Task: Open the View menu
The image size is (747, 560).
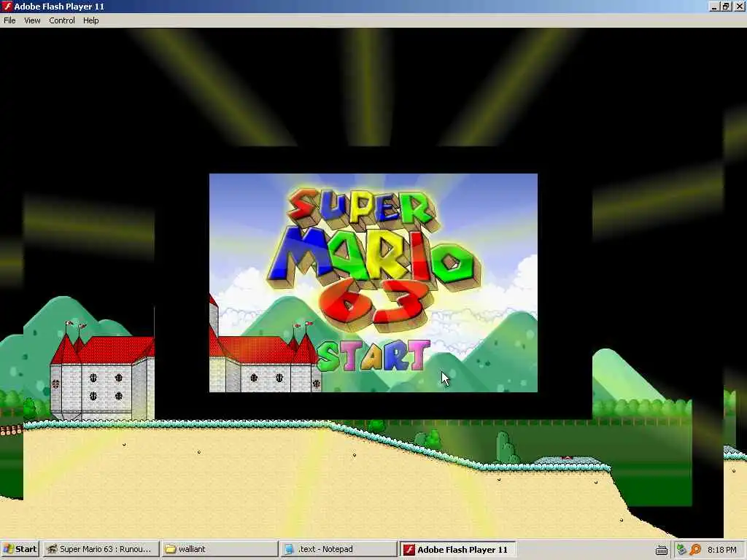Action: tap(32, 20)
